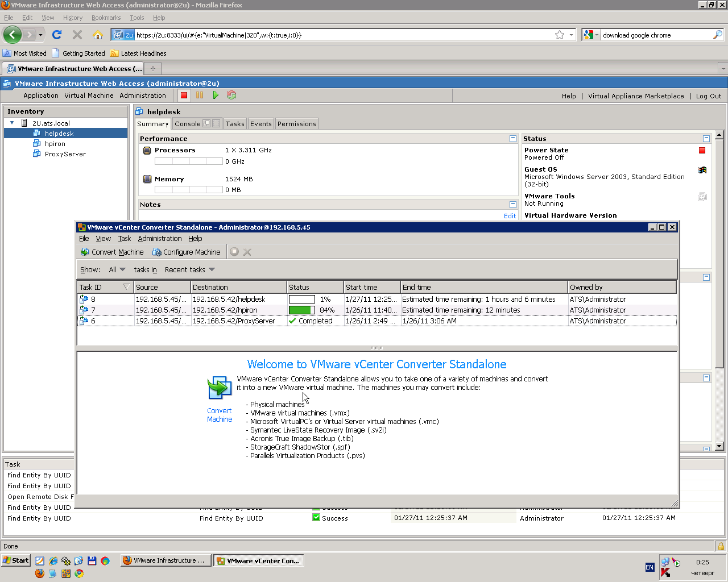
Task: Click the Firefox Reload icon
Action: point(57,35)
